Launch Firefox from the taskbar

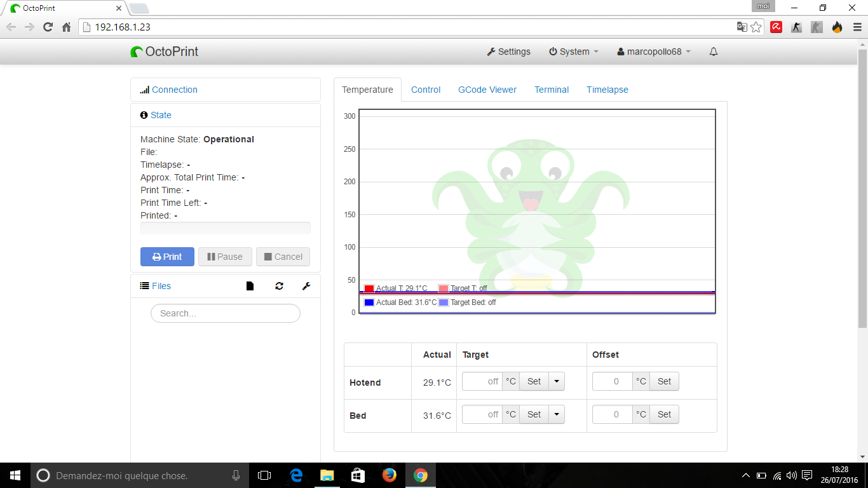tap(389, 475)
